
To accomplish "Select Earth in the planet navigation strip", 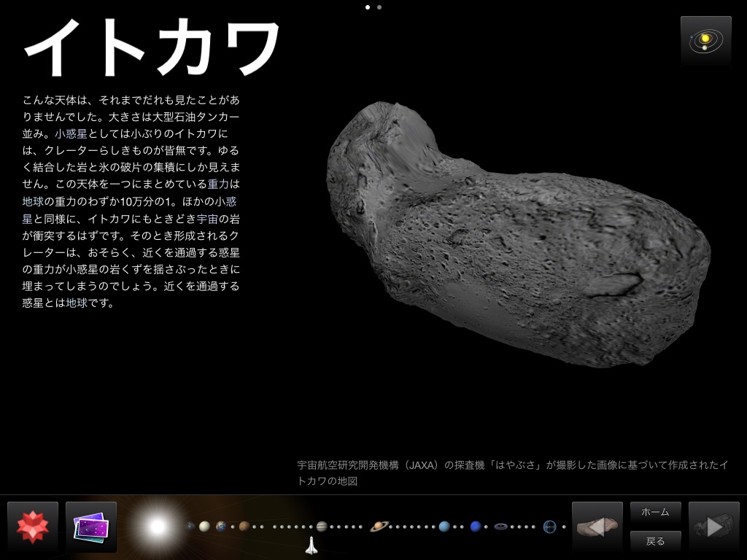I will pyautogui.click(x=221, y=526).
